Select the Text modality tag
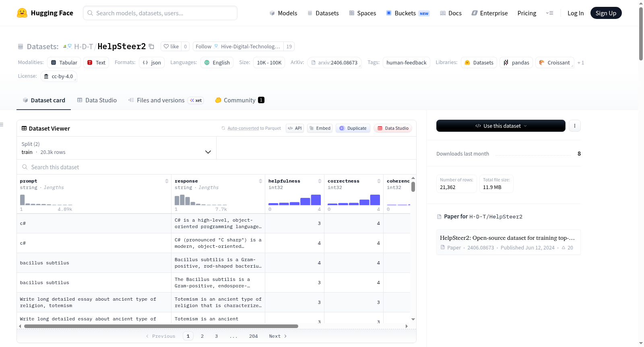 coord(96,62)
